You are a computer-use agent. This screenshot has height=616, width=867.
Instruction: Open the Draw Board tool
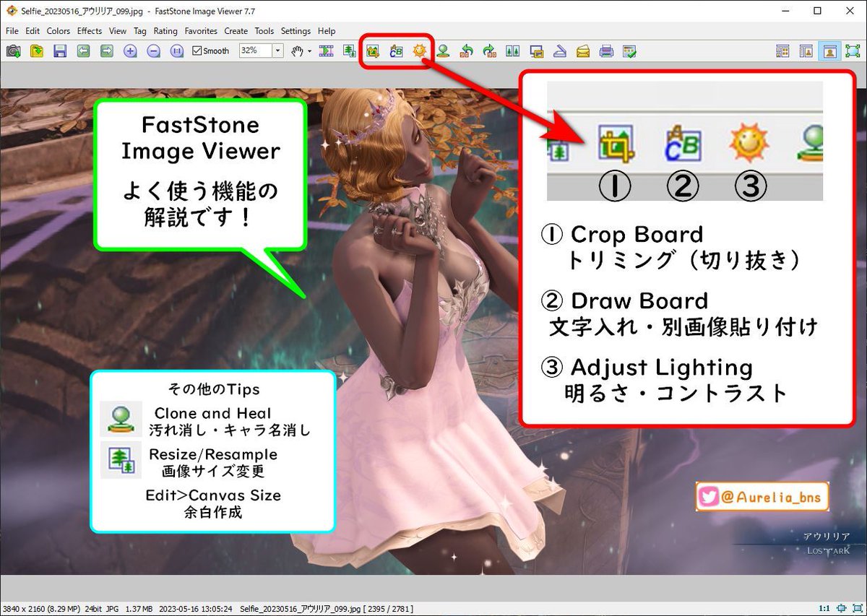click(x=396, y=51)
